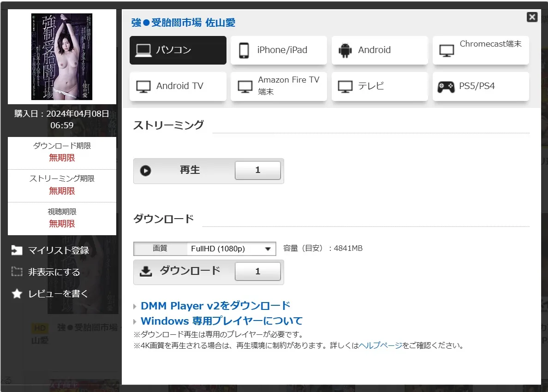Start streaming part 1 beside 再生
This screenshot has height=392, width=548.
[x=258, y=170]
